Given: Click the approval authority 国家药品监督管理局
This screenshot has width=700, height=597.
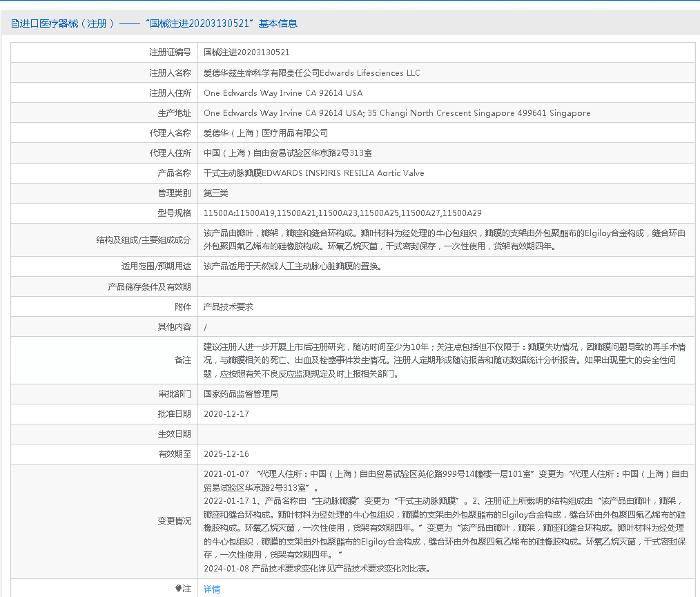Looking at the screenshot, I should pos(241,394).
